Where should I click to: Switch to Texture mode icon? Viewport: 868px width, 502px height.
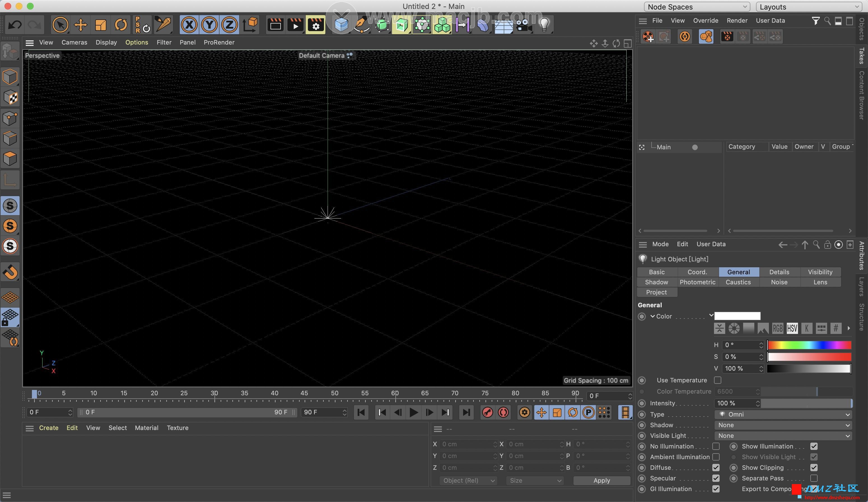coord(10,97)
